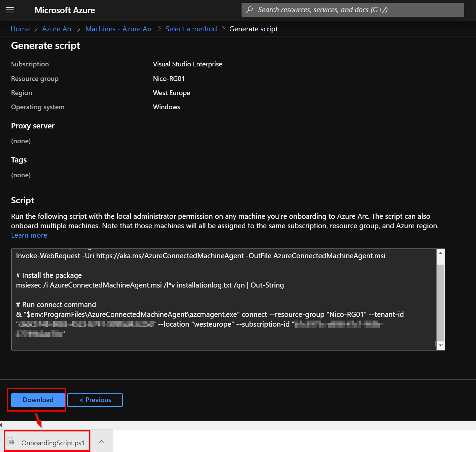Focus the Search resources, services, and docs field
Screen dimensions: 476x452
point(353,10)
